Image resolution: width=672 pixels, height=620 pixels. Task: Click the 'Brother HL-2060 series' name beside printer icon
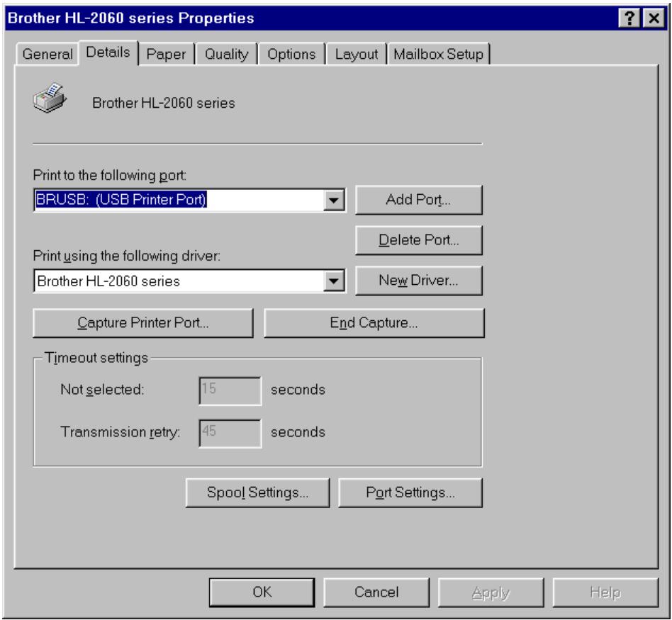tap(164, 103)
